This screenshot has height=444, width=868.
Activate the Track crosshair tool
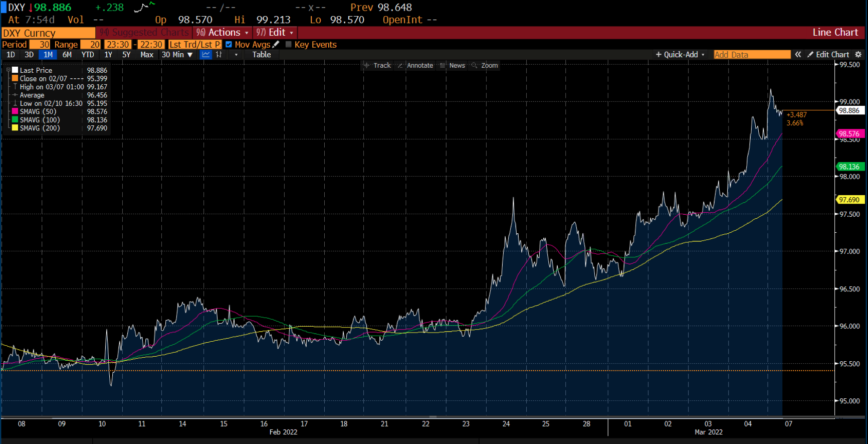coord(377,65)
